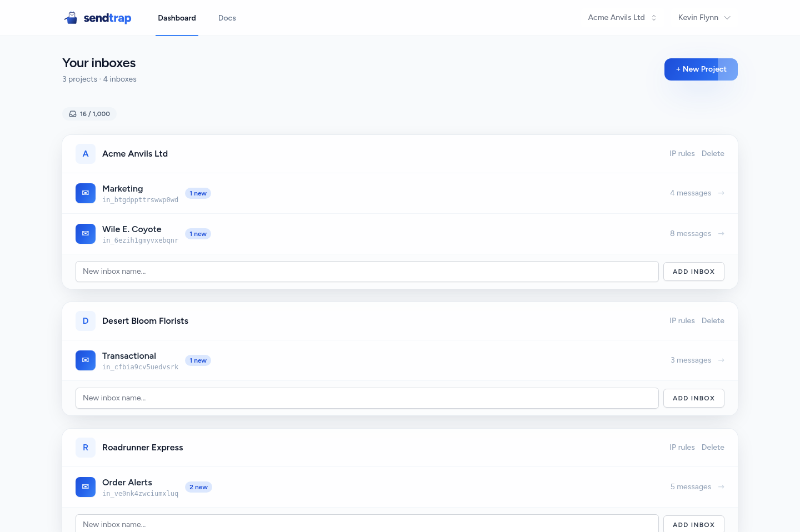Click the Roadrunner Express 'R' avatar
This screenshot has height=532, width=800.
pyautogui.click(x=86, y=448)
